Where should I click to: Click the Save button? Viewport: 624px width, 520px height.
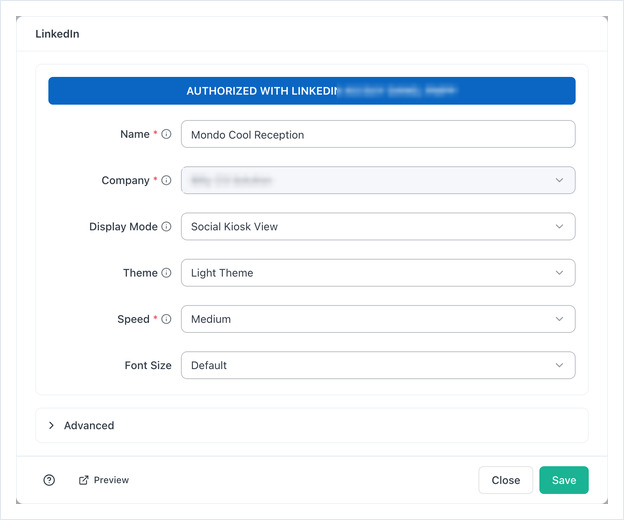[564, 480]
